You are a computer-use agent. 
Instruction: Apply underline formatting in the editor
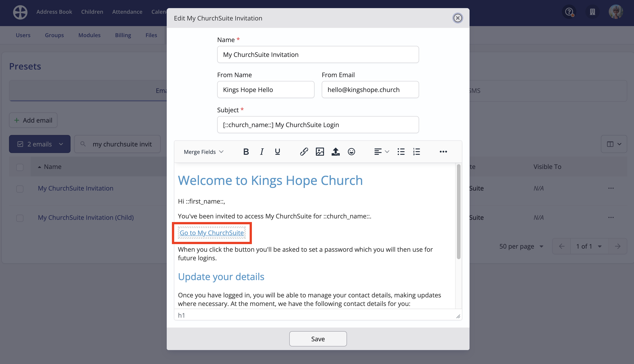point(277,151)
